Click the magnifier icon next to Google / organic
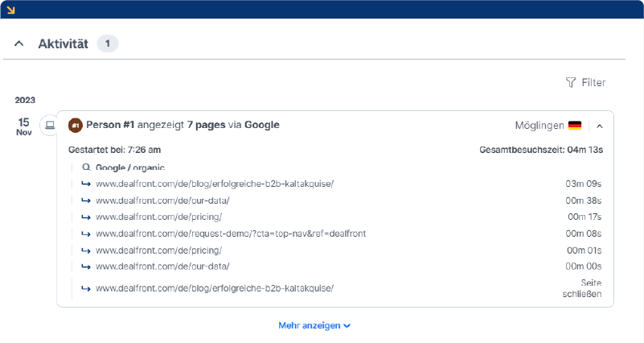 pos(86,167)
